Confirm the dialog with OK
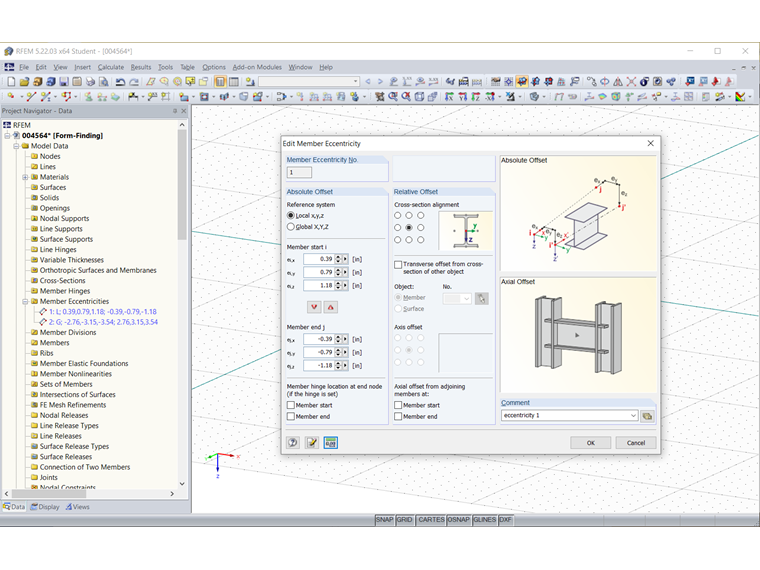Screen dimensions: 760x570 tap(590, 443)
